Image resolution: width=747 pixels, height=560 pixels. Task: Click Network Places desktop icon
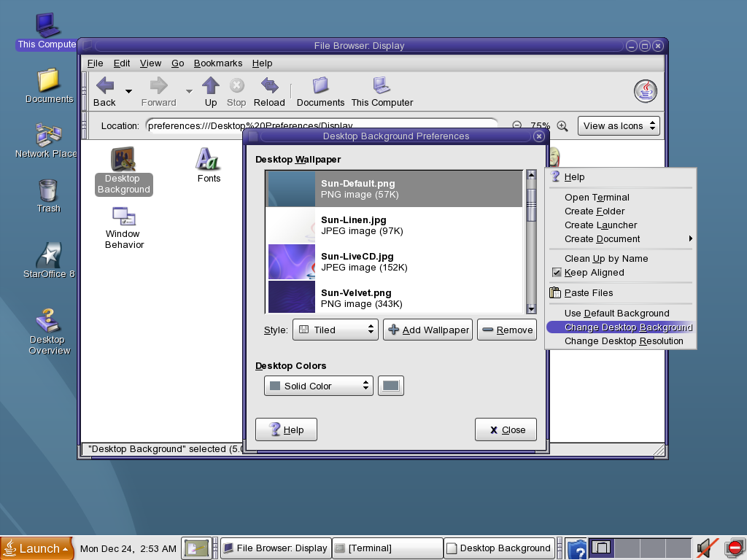pos(46,141)
